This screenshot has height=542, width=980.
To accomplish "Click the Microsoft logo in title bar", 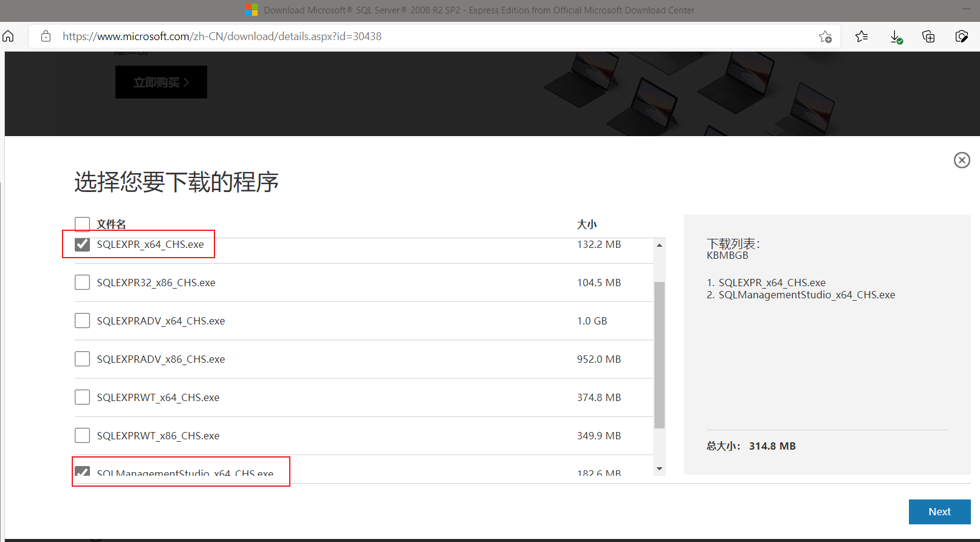I will click(252, 10).
